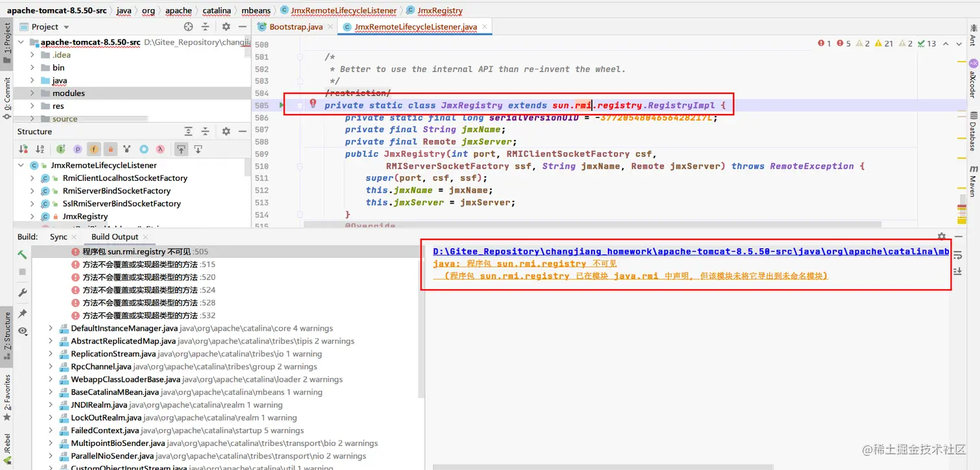Open build view options eye icon
980x470 pixels.
point(23,331)
